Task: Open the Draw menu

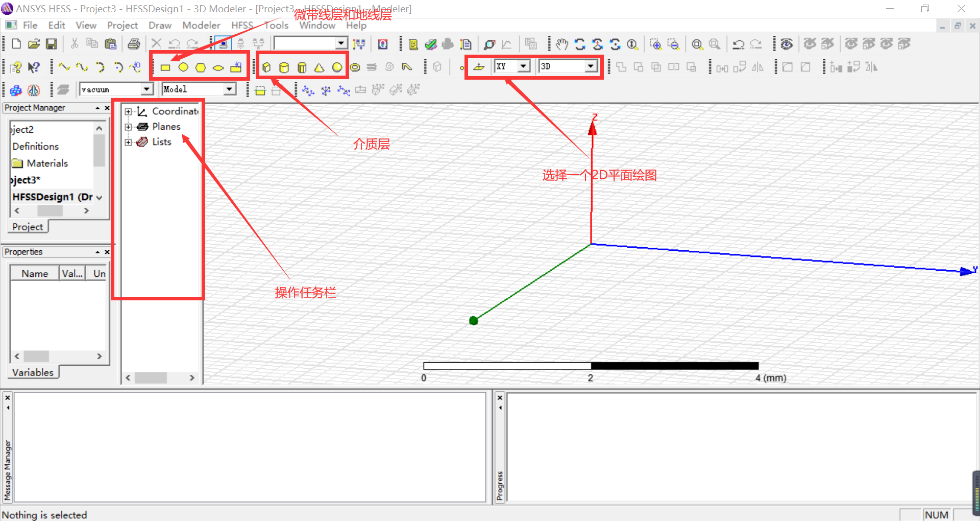Action: [x=160, y=25]
